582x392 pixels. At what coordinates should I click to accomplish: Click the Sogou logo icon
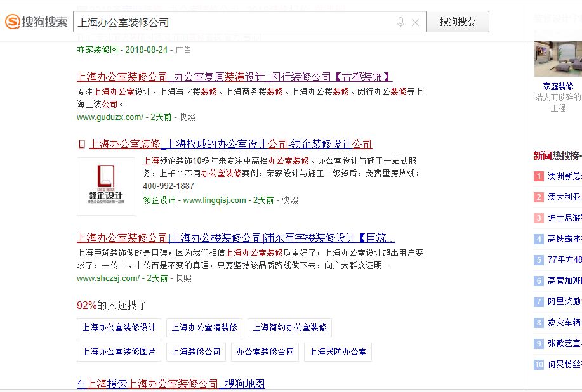(x=12, y=22)
